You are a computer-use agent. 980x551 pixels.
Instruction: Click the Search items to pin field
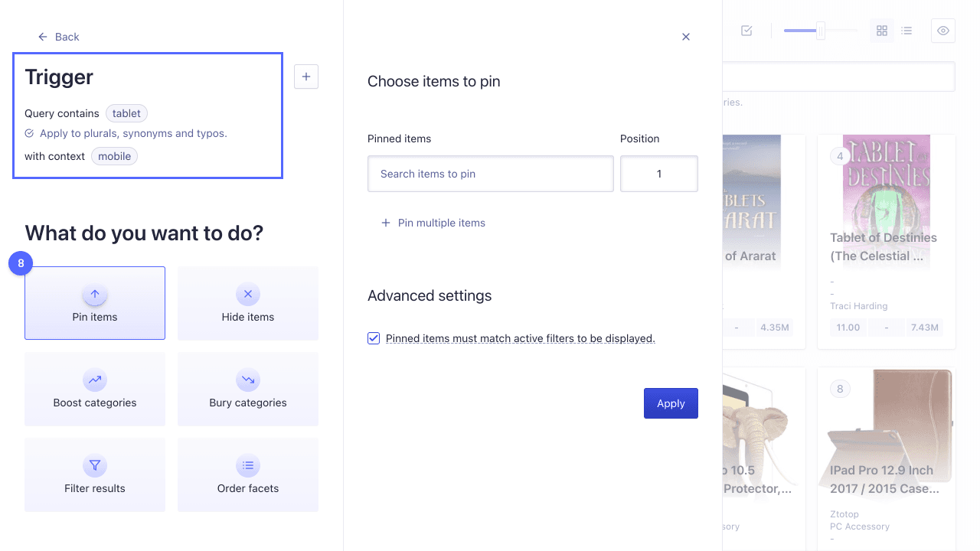[490, 174]
